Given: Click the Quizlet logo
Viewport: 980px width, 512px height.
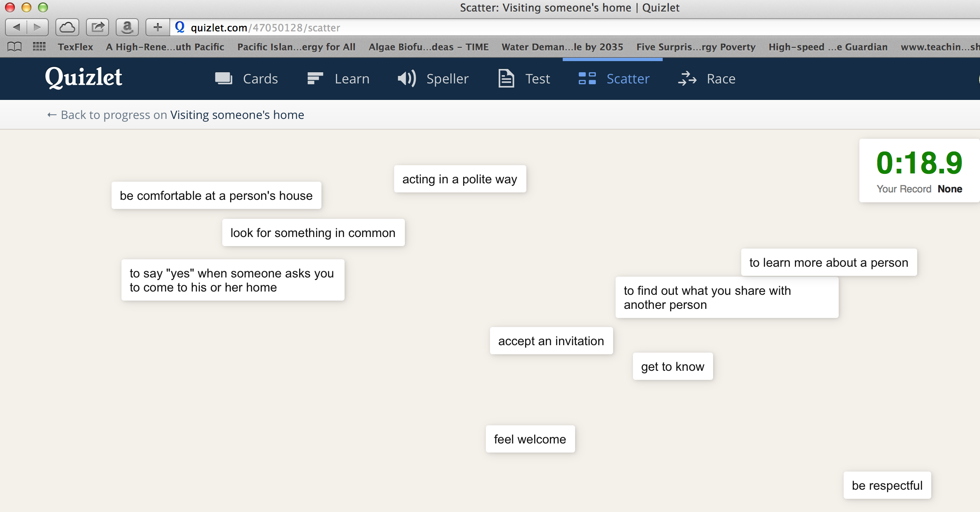Looking at the screenshot, I should tap(83, 78).
